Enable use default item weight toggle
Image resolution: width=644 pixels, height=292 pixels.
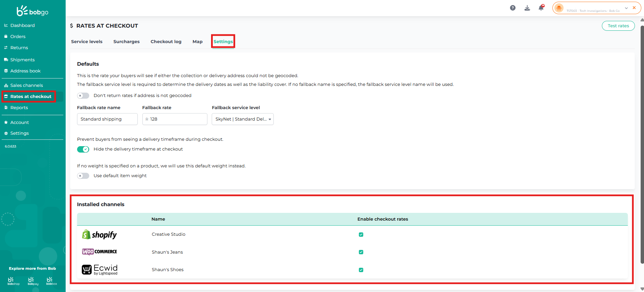point(83,176)
